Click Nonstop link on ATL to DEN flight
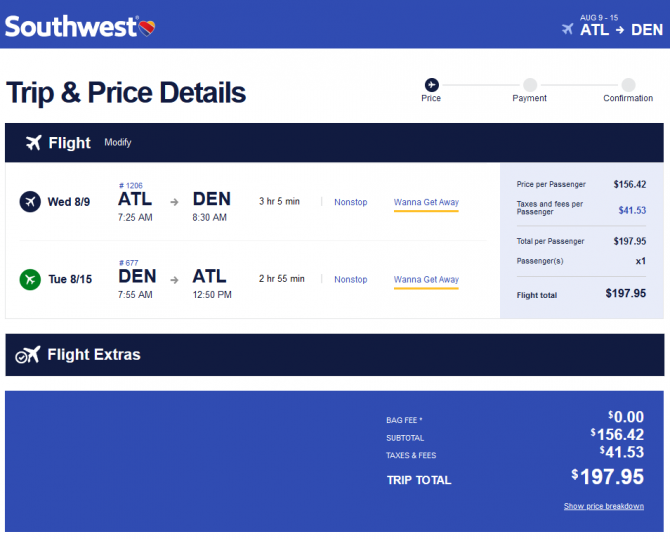 (x=350, y=202)
